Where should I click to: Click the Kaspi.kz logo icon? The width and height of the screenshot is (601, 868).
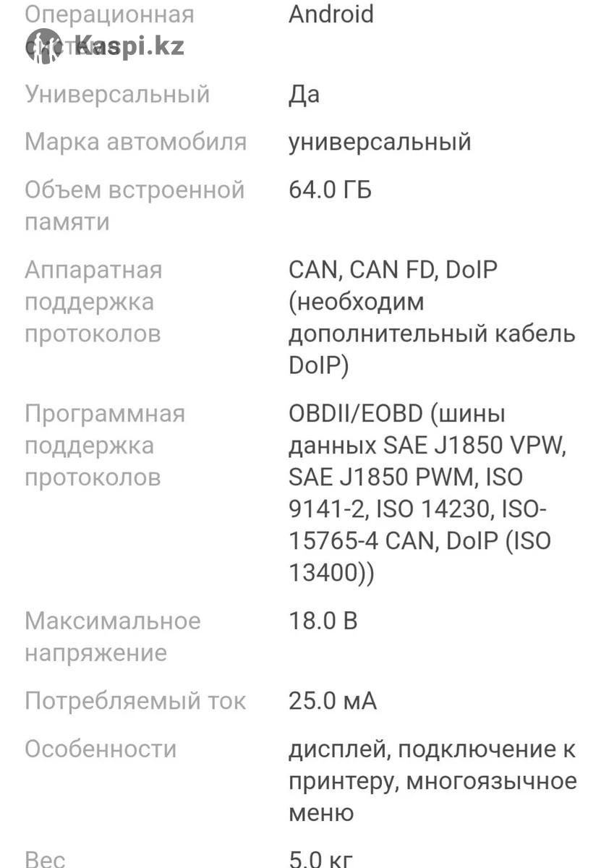(43, 46)
